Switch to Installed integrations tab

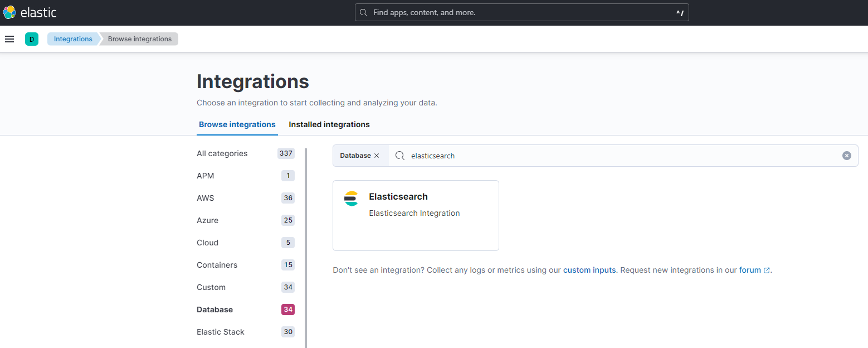(329, 124)
